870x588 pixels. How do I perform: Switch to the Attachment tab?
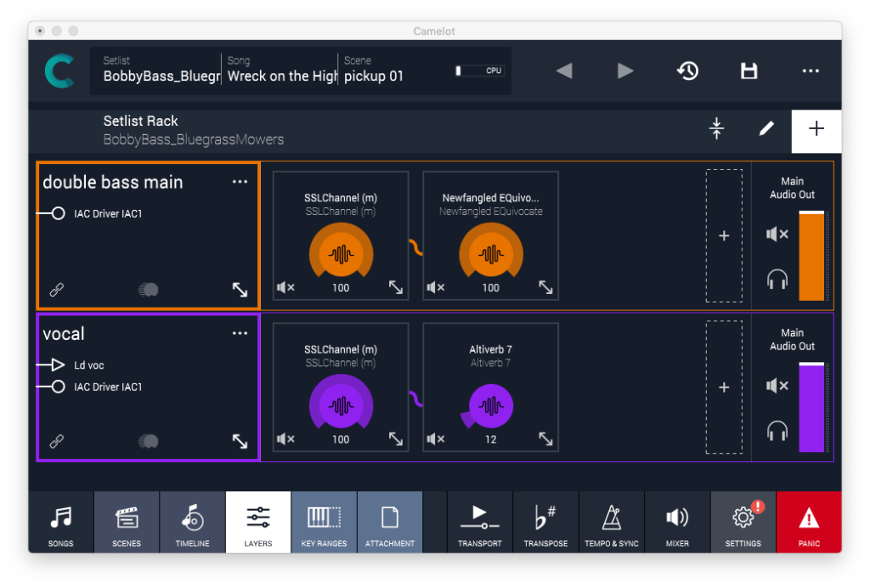tap(390, 522)
